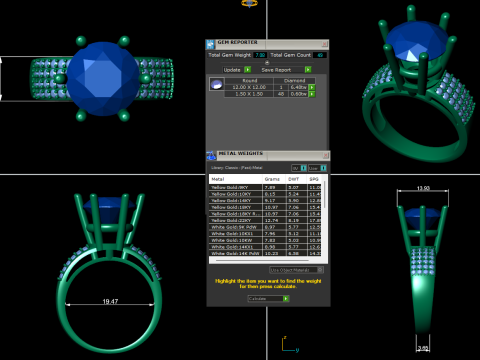
Task: Click the 13.93 dimension in side view
Action: (x=423, y=188)
